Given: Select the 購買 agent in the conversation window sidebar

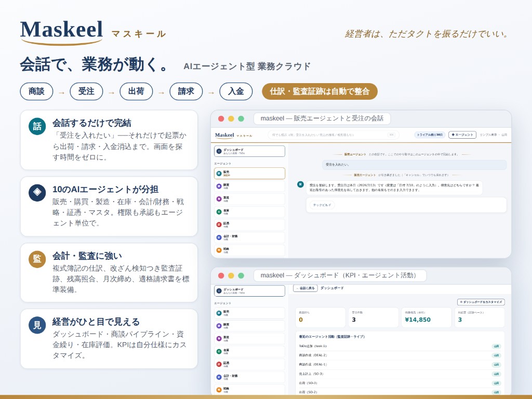Looking at the screenshot, I should [x=249, y=187].
